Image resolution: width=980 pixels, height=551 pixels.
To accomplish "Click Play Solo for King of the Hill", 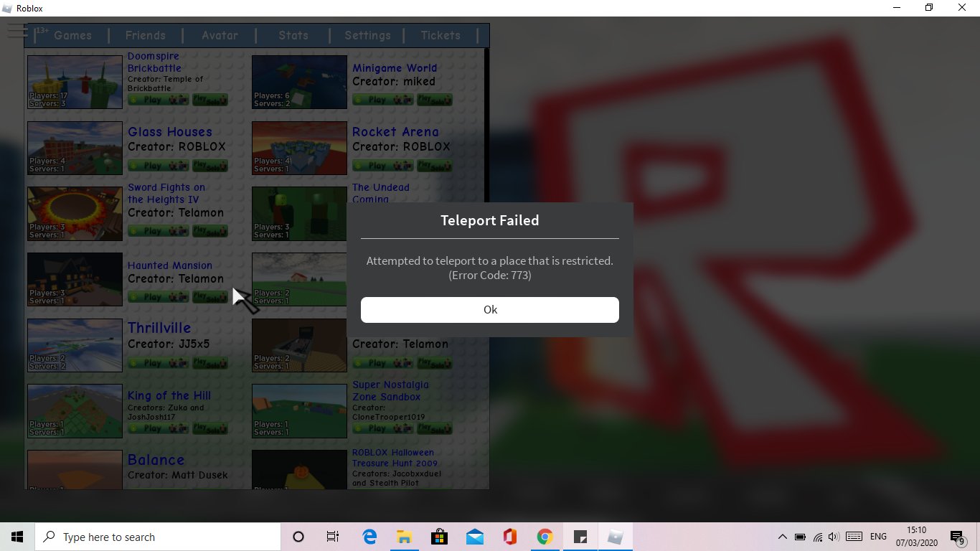I will (x=210, y=428).
